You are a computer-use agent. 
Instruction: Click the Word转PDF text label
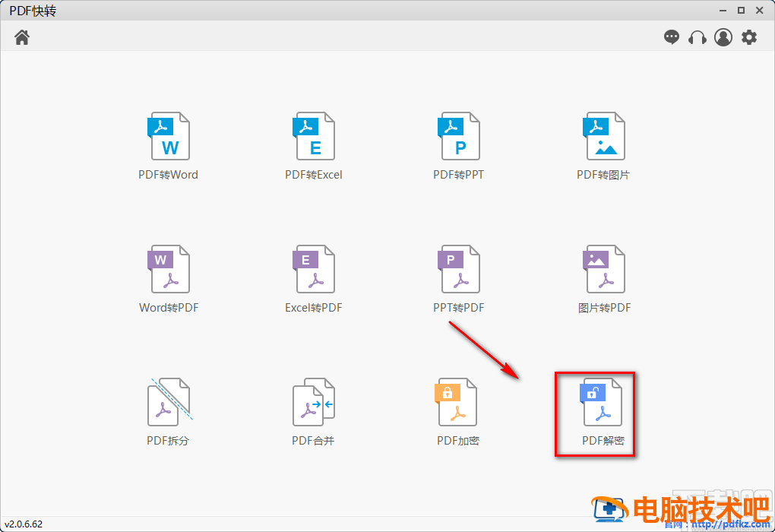point(169,308)
